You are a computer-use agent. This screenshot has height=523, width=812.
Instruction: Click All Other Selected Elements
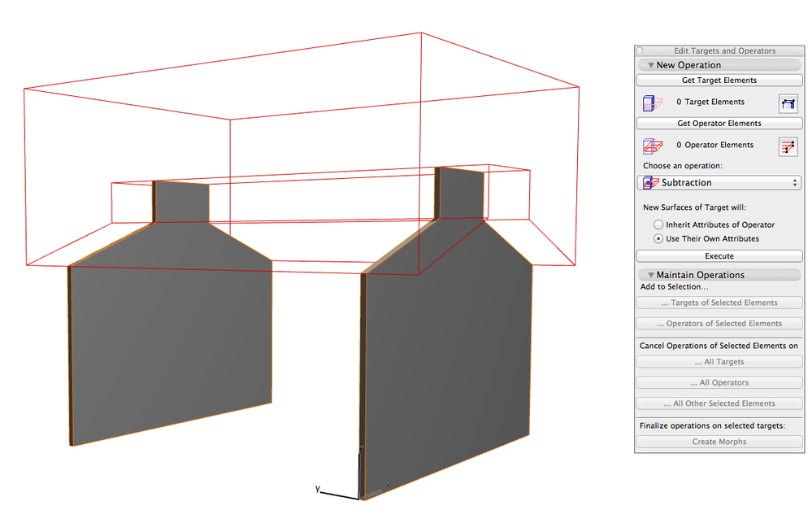click(x=719, y=403)
